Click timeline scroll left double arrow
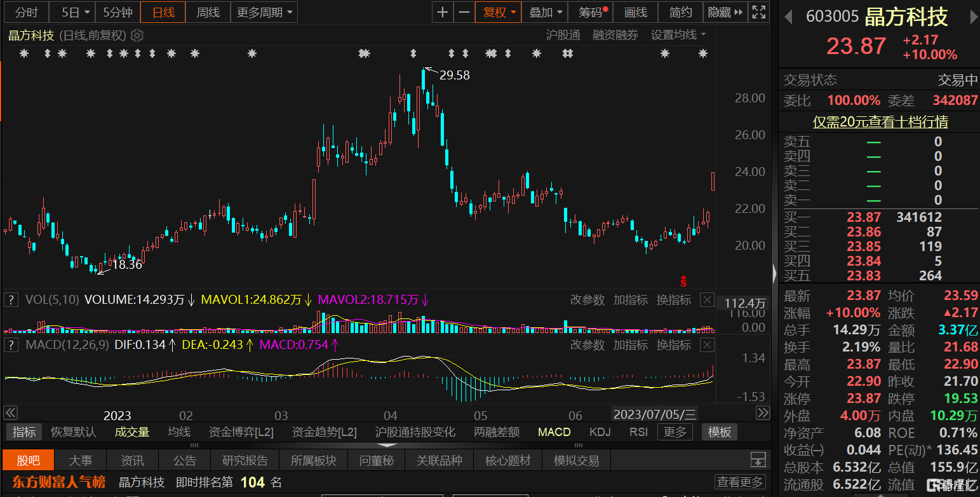Viewport: 980px width, 497px height. click(10, 413)
